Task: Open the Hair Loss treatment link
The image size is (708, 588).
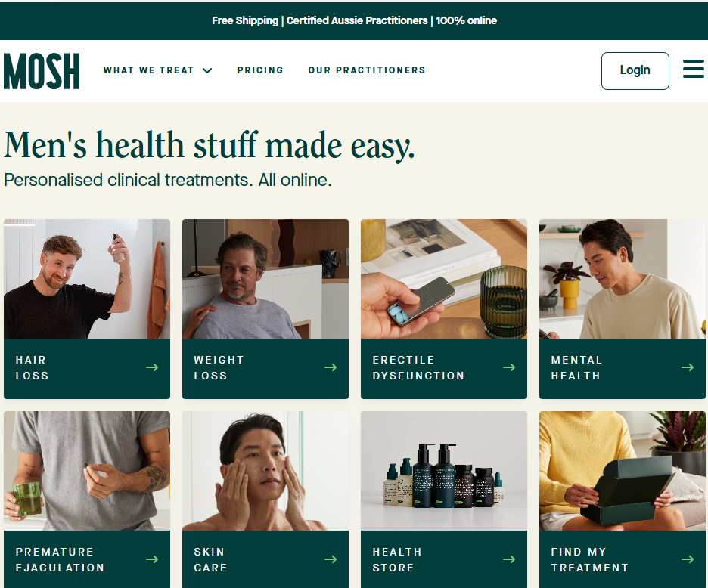Action: (87, 368)
